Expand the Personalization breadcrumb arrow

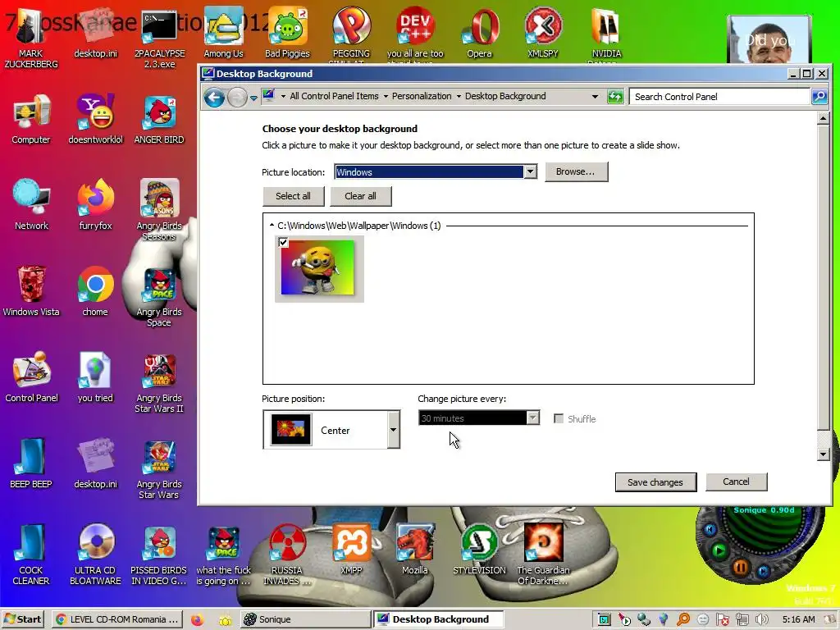459,97
